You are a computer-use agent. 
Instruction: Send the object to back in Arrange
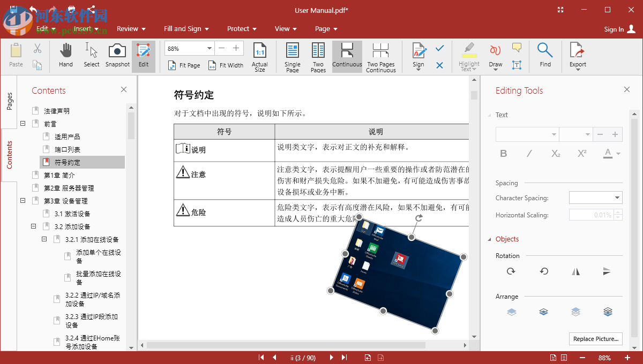tap(607, 312)
